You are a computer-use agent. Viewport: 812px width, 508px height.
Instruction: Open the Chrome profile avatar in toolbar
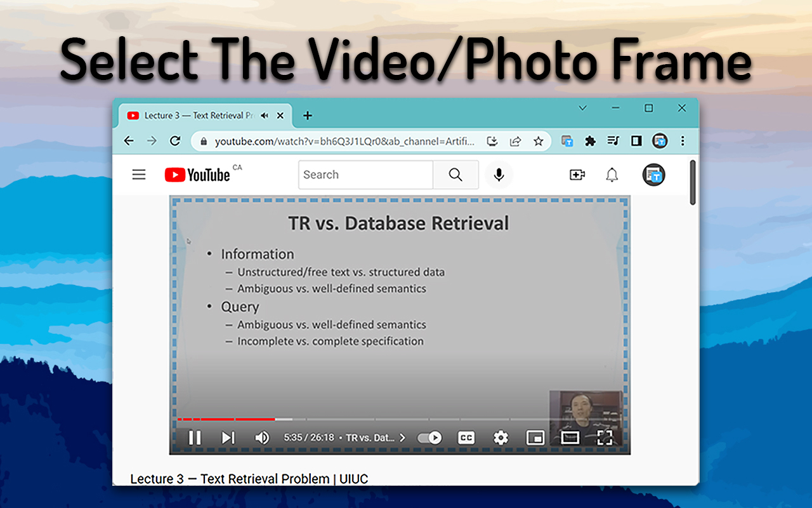tap(660, 141)
